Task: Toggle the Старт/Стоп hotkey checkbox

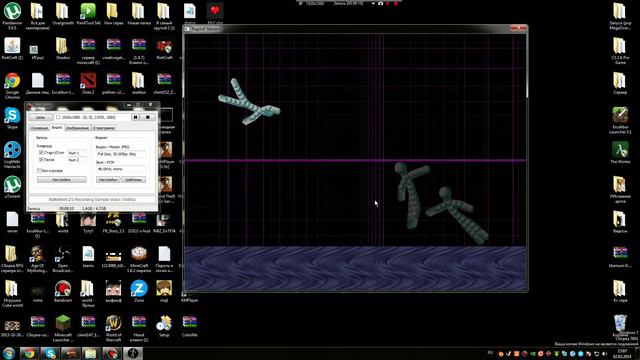Action: pos(41,152)
